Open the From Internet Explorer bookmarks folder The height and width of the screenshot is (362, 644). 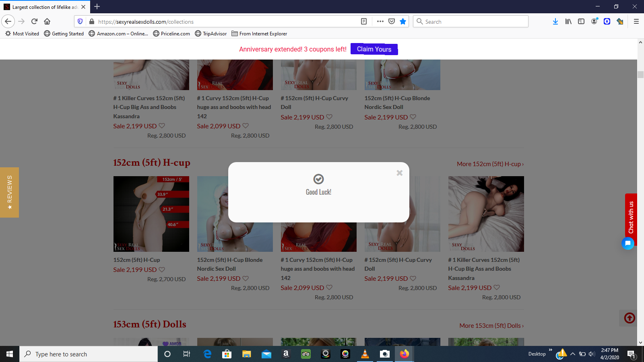click(260, 34)
